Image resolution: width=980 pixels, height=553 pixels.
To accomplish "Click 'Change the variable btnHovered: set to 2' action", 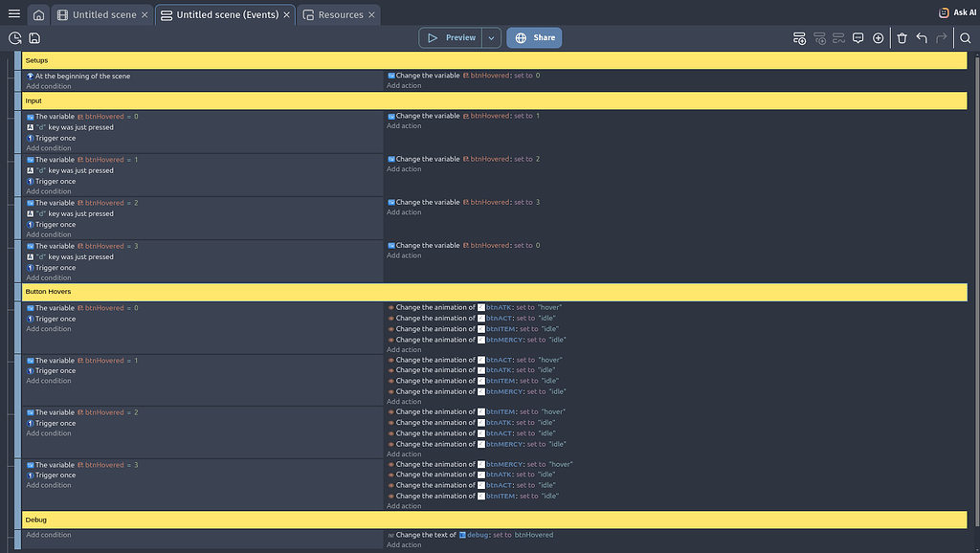I will 463,160.
